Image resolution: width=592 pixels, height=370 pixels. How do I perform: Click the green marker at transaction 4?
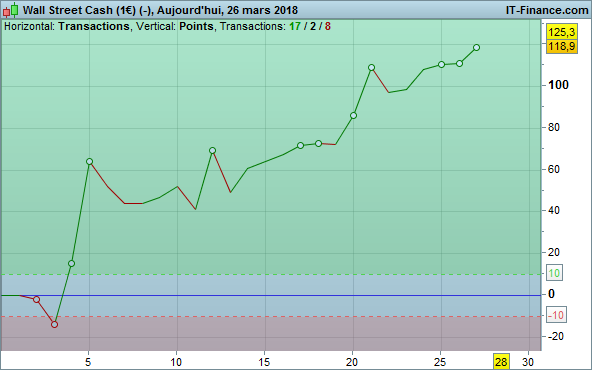pos(71,263)
